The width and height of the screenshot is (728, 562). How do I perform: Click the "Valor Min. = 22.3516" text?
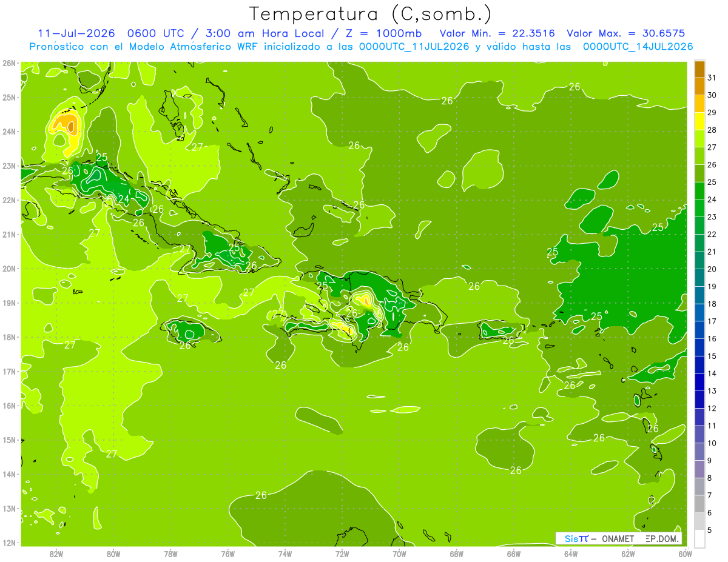point(497,33)
